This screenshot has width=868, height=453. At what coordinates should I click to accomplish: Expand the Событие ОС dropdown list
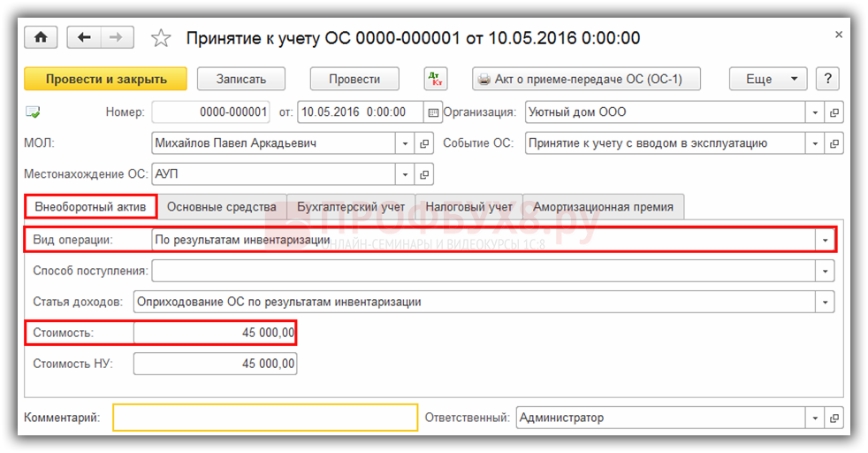815,143
